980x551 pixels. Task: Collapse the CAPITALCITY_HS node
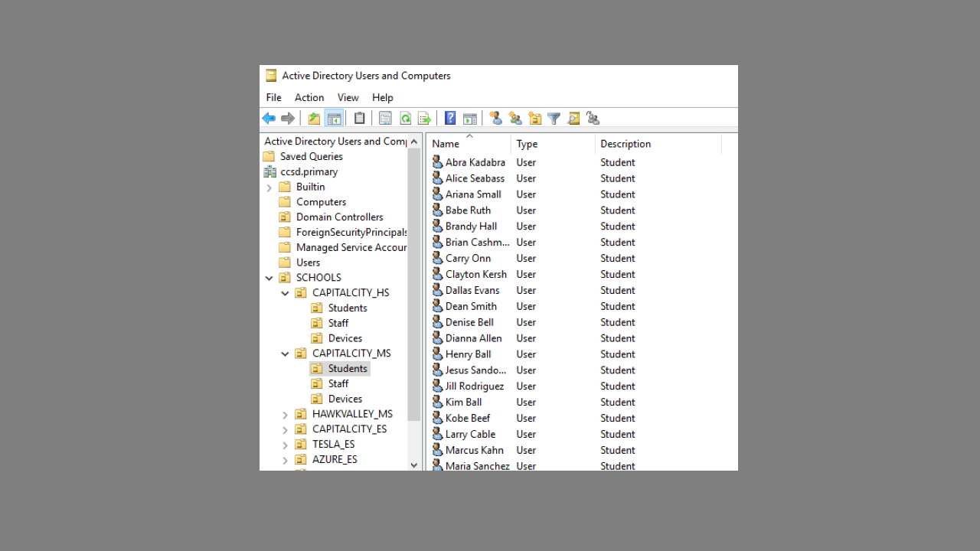(285, 293)
